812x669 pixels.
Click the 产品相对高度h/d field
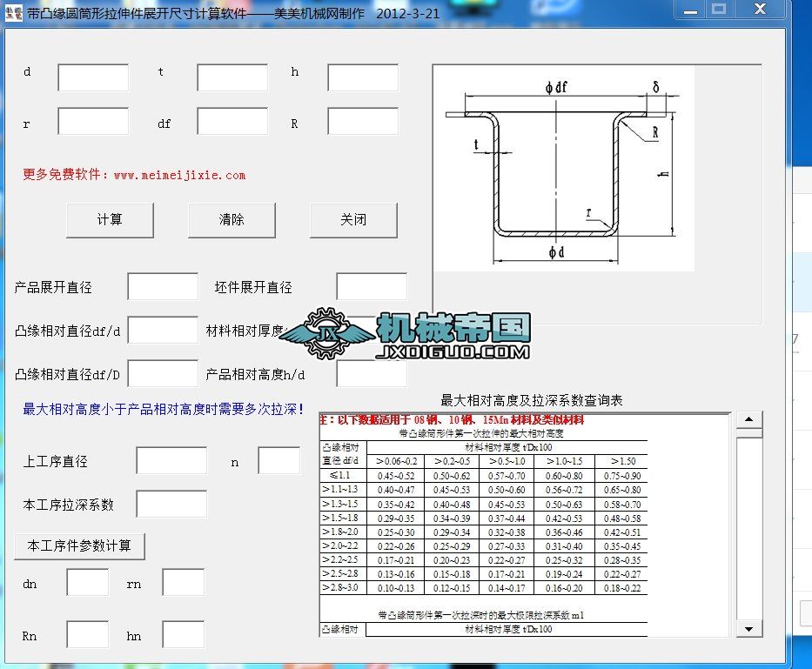372,373
